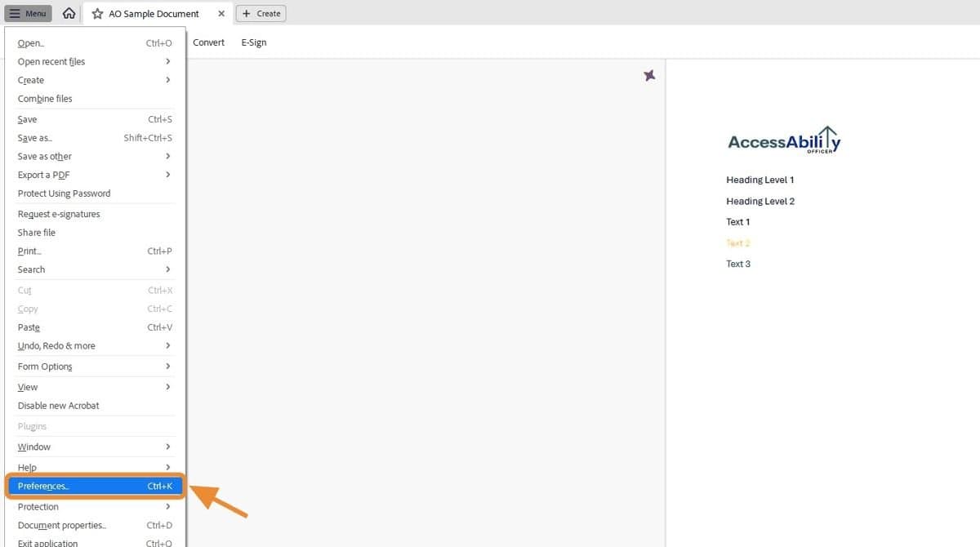Expand the Open recent files submenu
The width and height of the screenshot is (980, 547).
[51, 61]
